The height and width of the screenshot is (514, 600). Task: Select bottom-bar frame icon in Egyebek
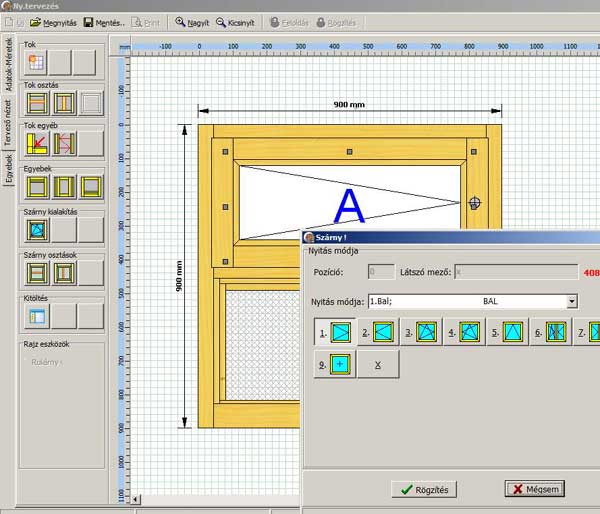[91, 187]
